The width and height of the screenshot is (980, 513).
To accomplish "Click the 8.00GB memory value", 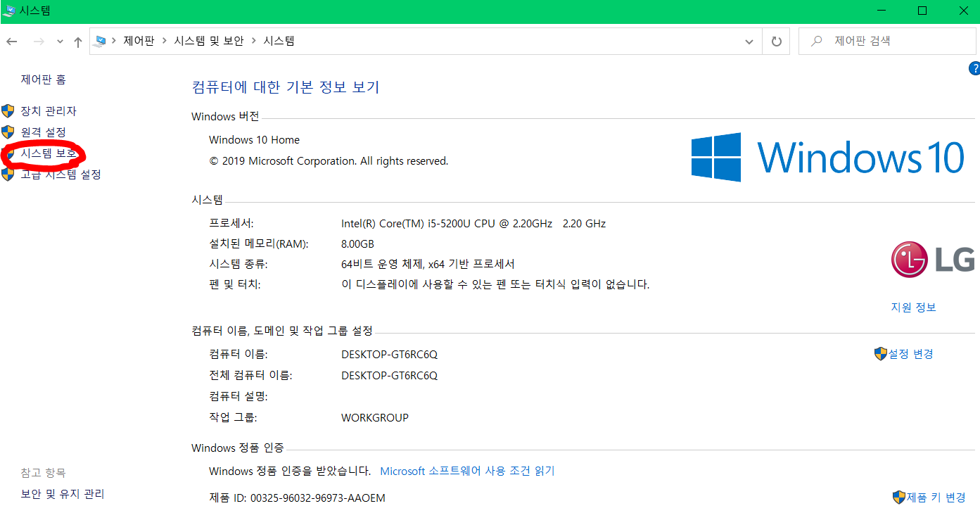I will [357, 243].
